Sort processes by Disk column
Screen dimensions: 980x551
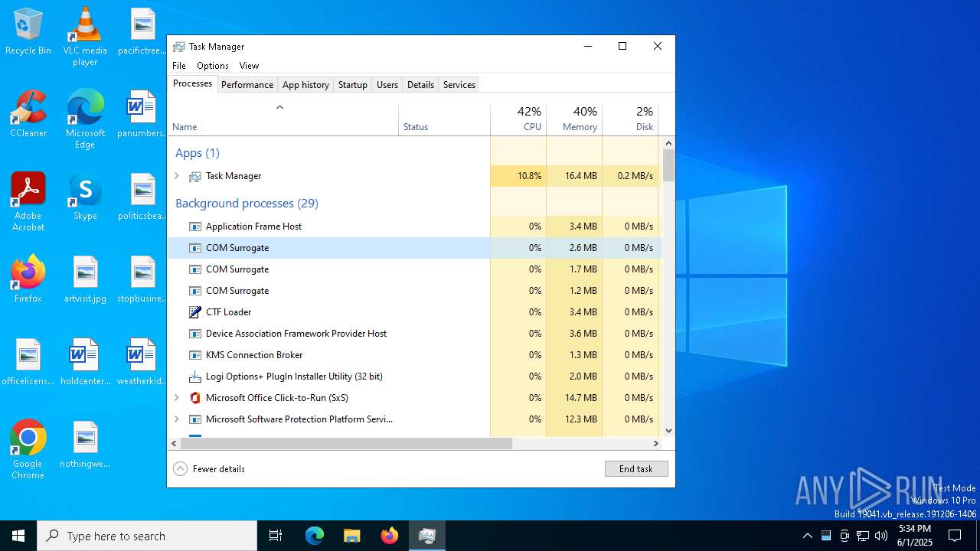[x=630, y=119]
